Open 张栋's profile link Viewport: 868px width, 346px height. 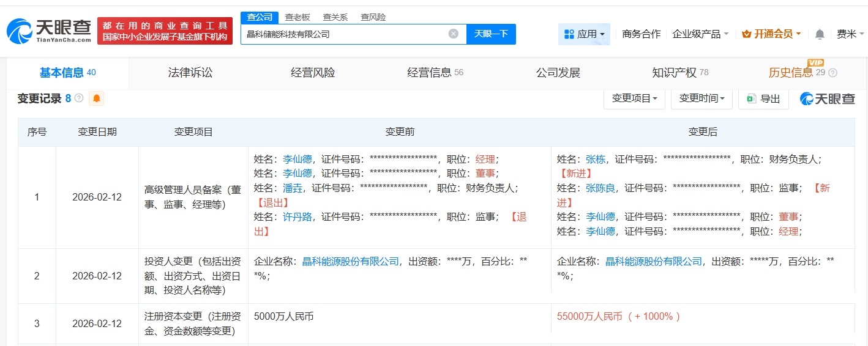(x=595, y=160)
